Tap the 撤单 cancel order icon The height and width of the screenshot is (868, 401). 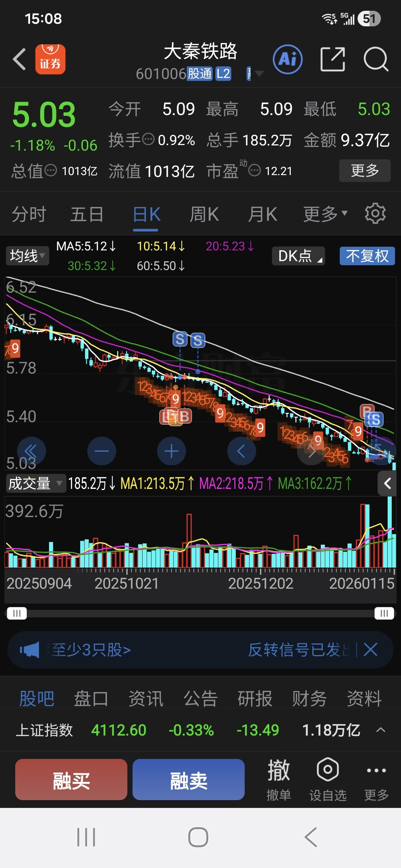click(x=278, y=779)
